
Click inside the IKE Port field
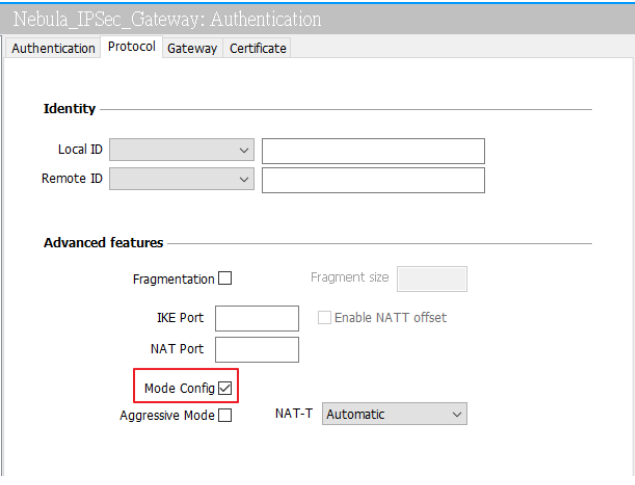pos(257,318)
